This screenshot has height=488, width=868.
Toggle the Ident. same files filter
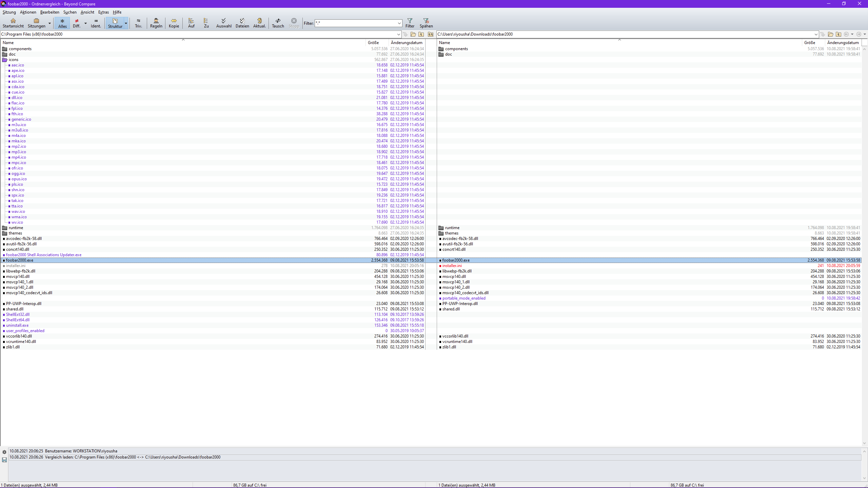pos(96,23)
